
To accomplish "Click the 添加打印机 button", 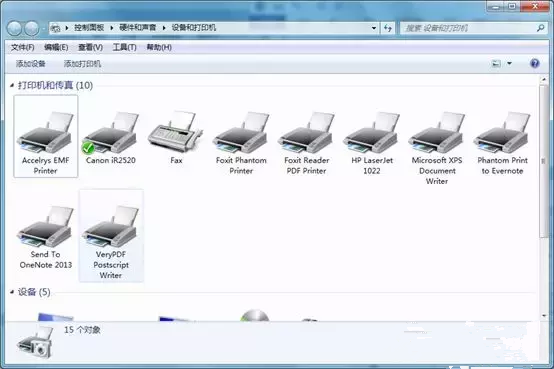I will click(82, 64).
